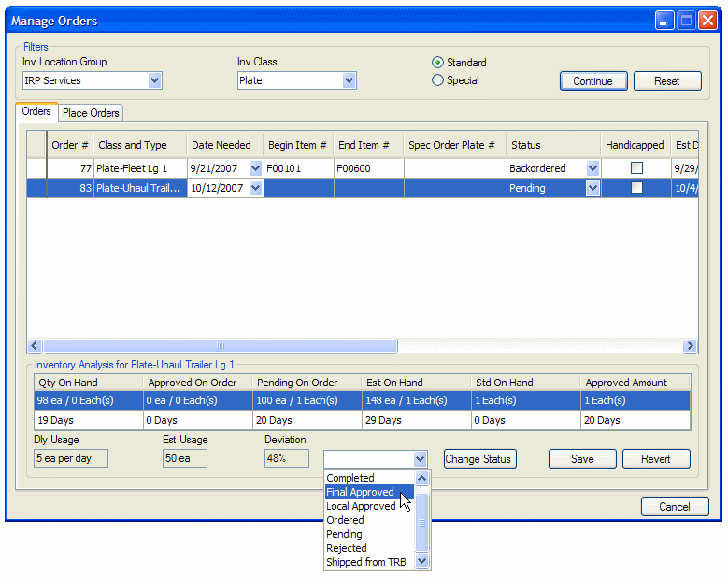Choose Local Approved from the status list

click(369, 506)
